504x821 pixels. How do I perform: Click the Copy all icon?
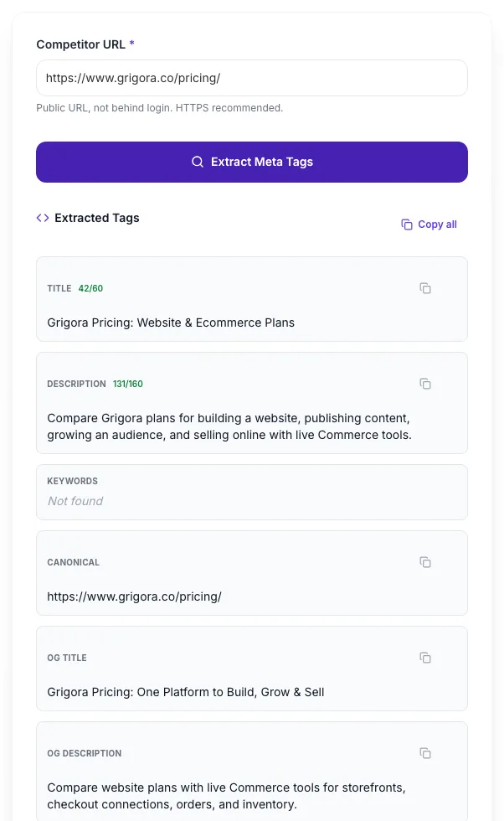point(407,225)
